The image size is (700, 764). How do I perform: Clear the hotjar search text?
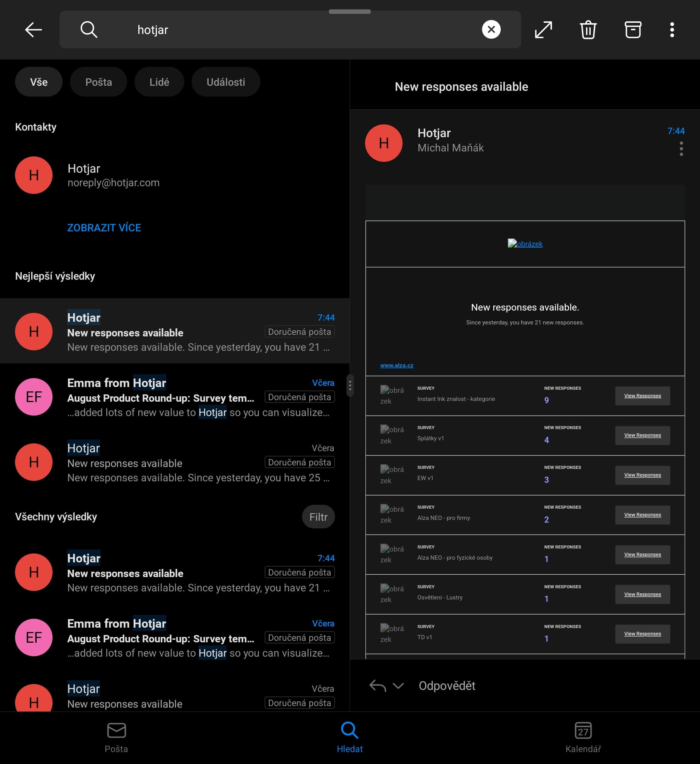[x=491, y=29]
